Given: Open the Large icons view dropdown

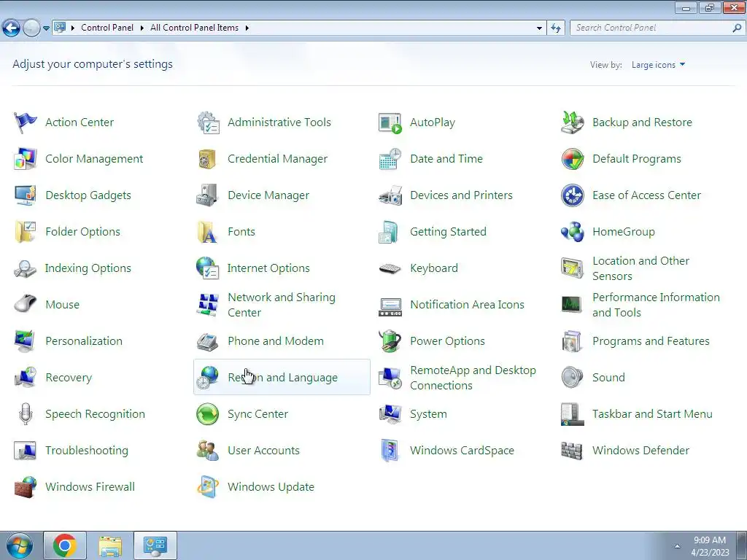Looking at the screenshot, I should coord(659,65).
